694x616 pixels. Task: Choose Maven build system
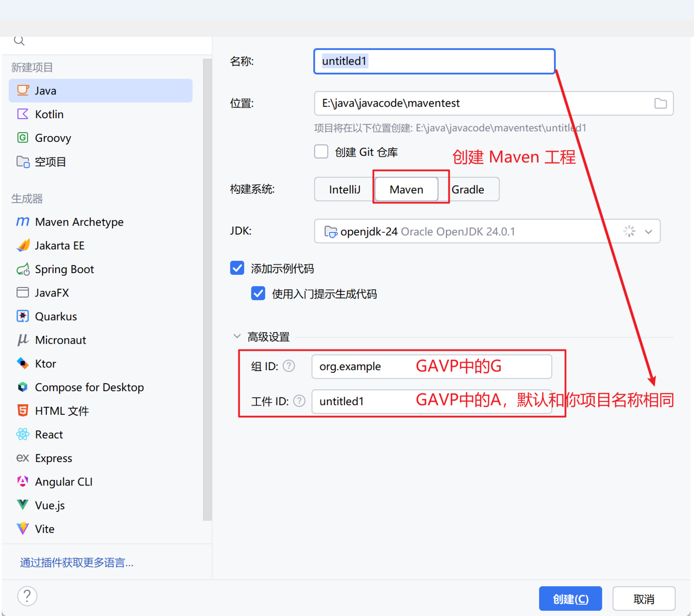(x=406, y=189)
